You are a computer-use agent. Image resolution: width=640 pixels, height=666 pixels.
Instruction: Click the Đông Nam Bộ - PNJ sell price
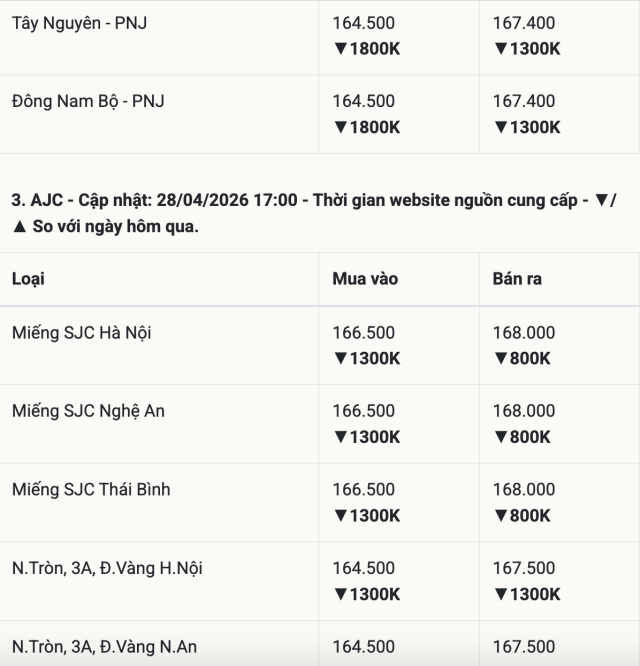point(524,101)
